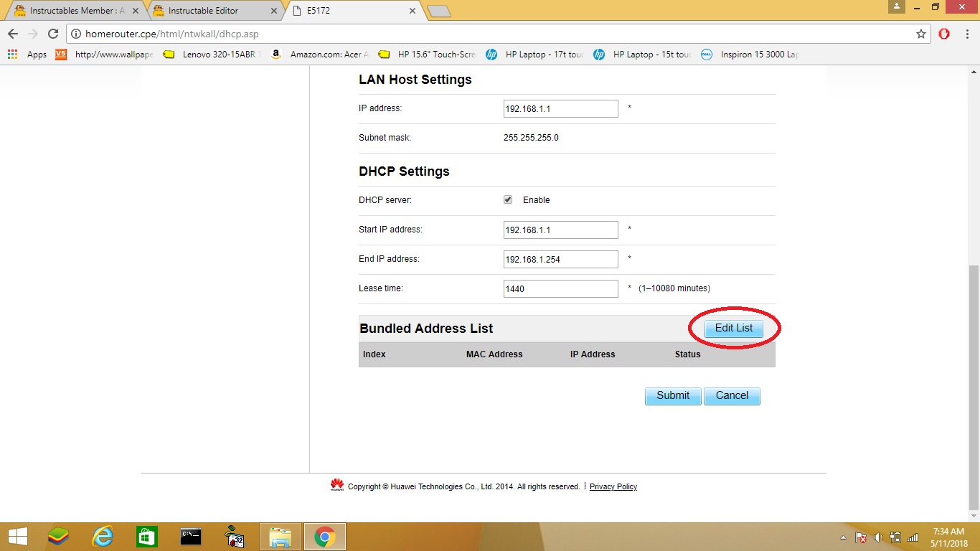Screen dimensions: 980x551
Task: Open the Opera extension icon
Action: coord(944,34)
